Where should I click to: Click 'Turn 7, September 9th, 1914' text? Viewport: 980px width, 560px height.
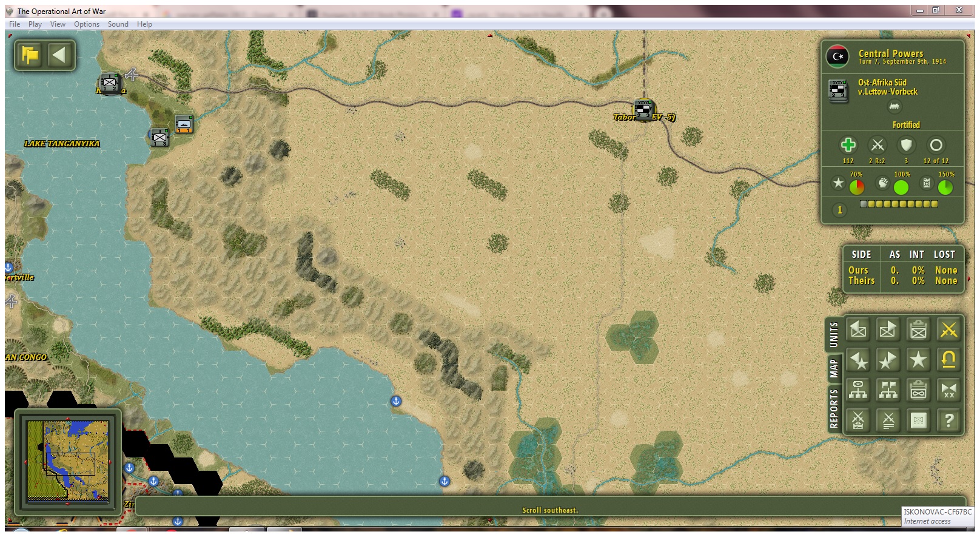[x=902, y=62]
